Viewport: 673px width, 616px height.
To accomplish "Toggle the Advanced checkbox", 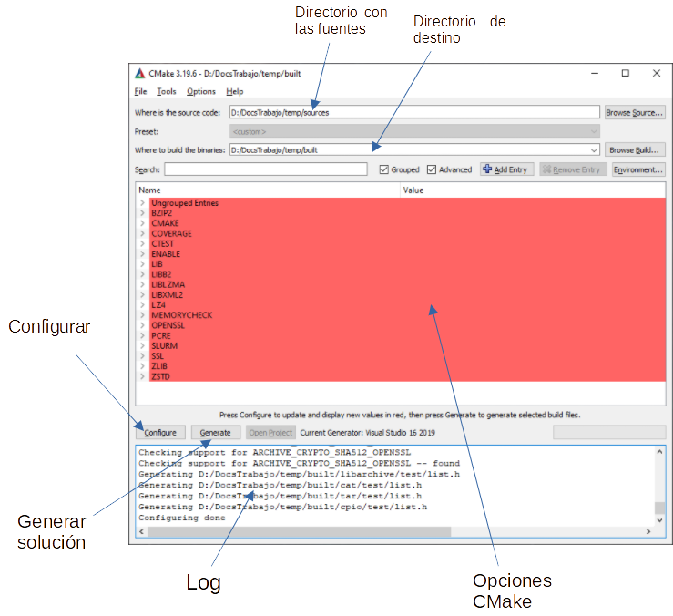I will [x=432, y=169].
